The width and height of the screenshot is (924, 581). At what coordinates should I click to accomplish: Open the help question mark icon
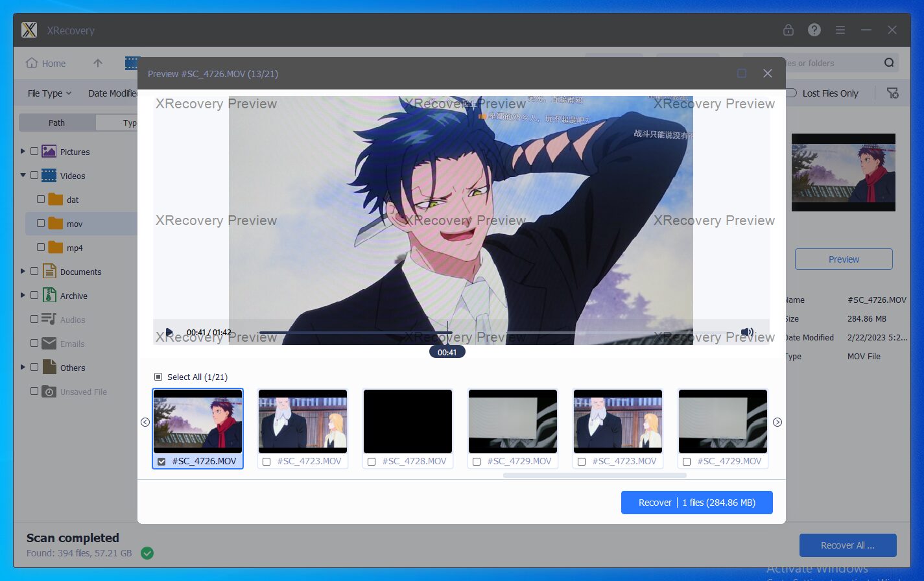coord(814,30)
